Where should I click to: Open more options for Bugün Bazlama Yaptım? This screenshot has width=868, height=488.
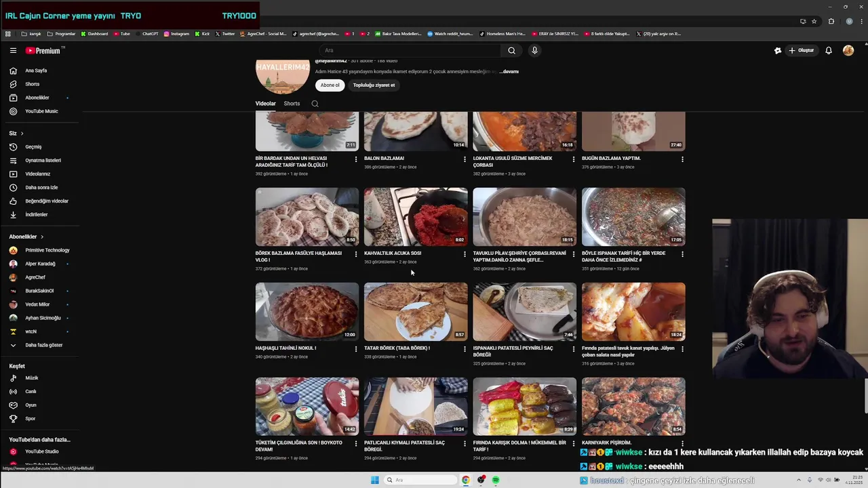682,159
